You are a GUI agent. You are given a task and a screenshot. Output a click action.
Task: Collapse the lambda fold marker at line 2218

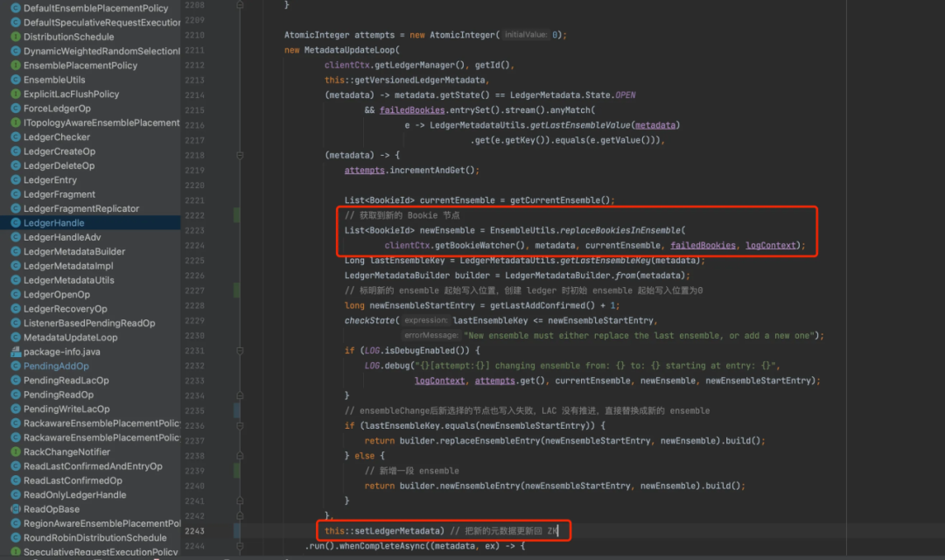240,155
